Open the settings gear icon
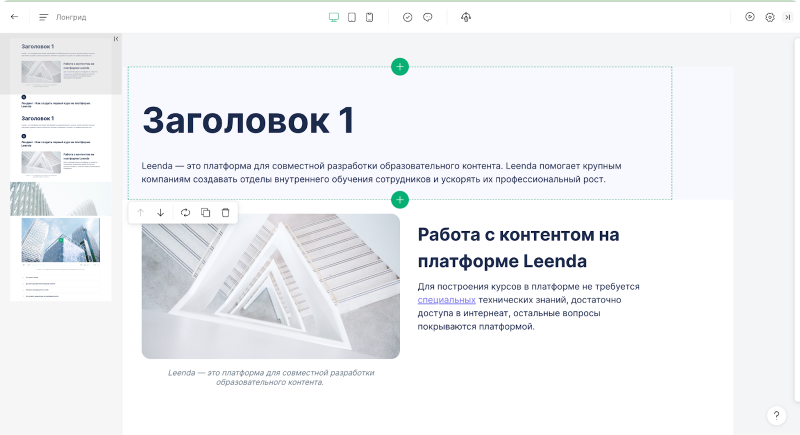The height and width of the screenshot is (435, 800). 769,17
